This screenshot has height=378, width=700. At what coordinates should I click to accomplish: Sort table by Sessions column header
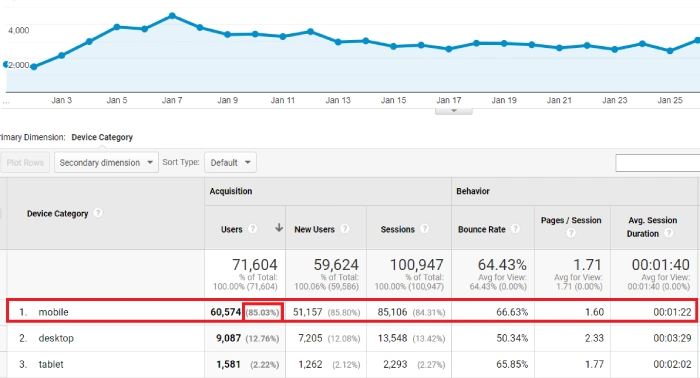click(x=397, y=229)
